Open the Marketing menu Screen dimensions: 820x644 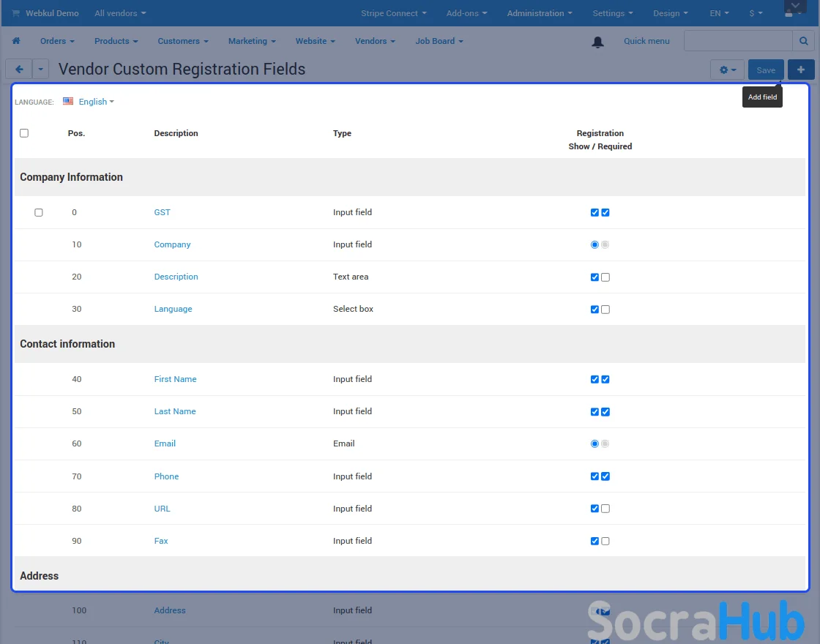[x=252, y=41]
